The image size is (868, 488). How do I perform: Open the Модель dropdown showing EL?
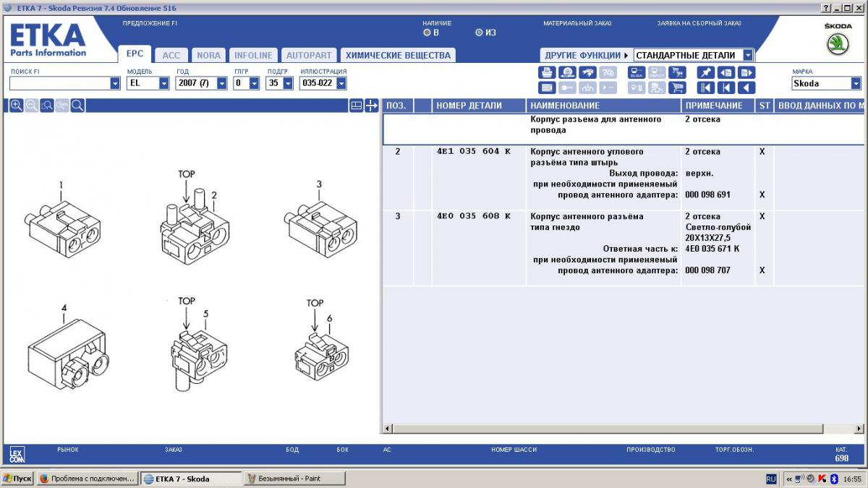coord(163,84)
